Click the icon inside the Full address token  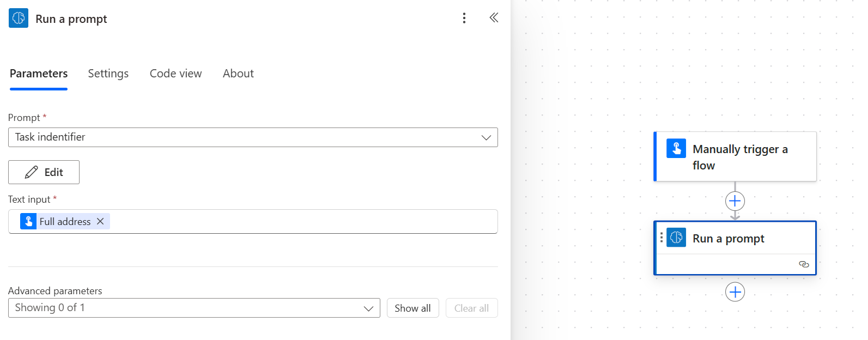tap(28, 221)
